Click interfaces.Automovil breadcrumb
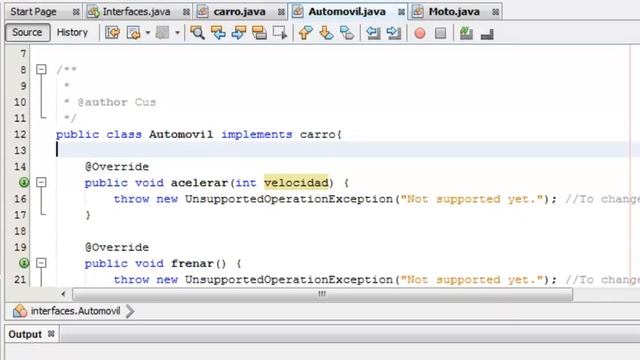This screenshot has height=360, width=640. pos(76,311)
